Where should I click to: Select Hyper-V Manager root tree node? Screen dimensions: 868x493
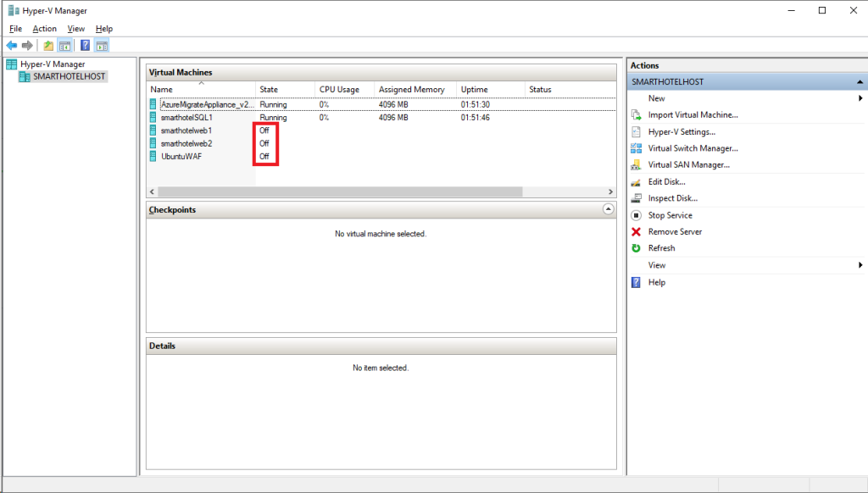click(53, 64)
